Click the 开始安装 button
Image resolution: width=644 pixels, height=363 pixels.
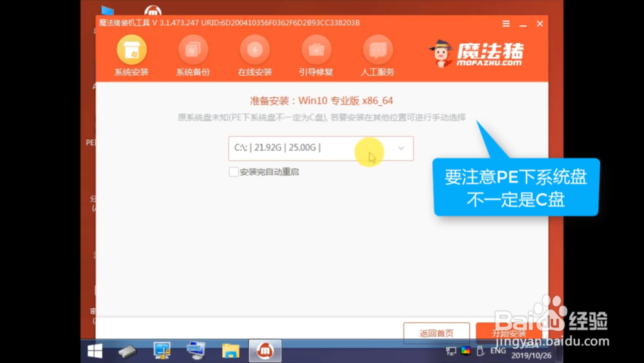pos(509,333)
